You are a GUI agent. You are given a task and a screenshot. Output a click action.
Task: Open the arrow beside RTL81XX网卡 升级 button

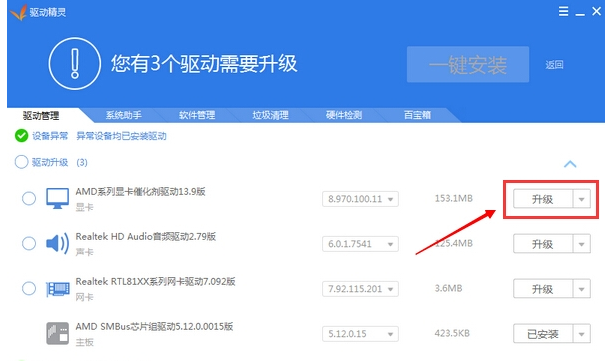tap(581, 289)
